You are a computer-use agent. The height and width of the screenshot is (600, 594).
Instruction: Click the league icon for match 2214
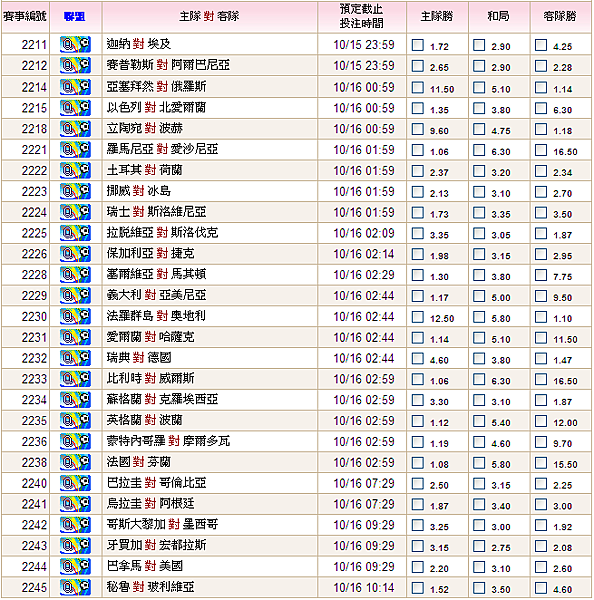pos(75,87)
